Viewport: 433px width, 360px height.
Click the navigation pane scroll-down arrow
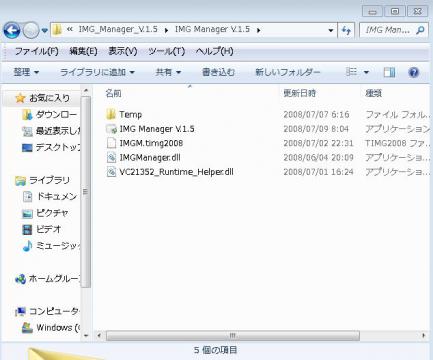(86, 336)
